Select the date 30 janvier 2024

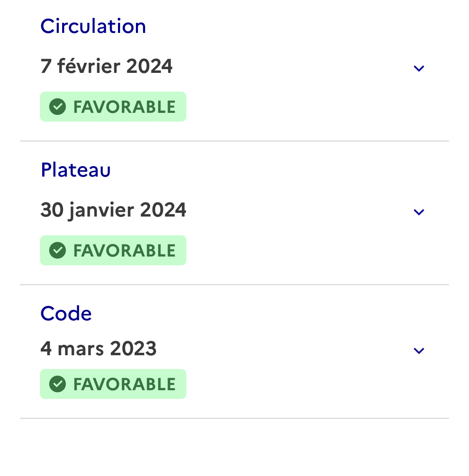113,210
